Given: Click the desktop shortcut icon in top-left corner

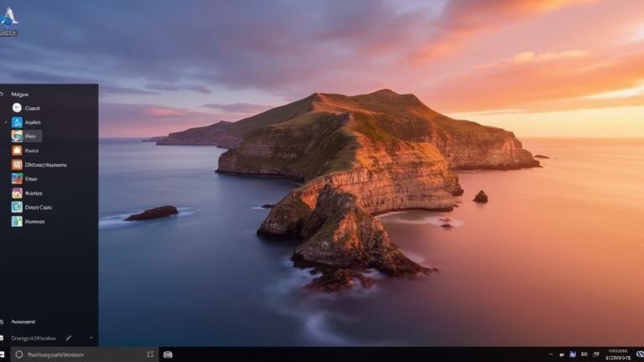Looking at the screenshot, I should coord(9,19).
